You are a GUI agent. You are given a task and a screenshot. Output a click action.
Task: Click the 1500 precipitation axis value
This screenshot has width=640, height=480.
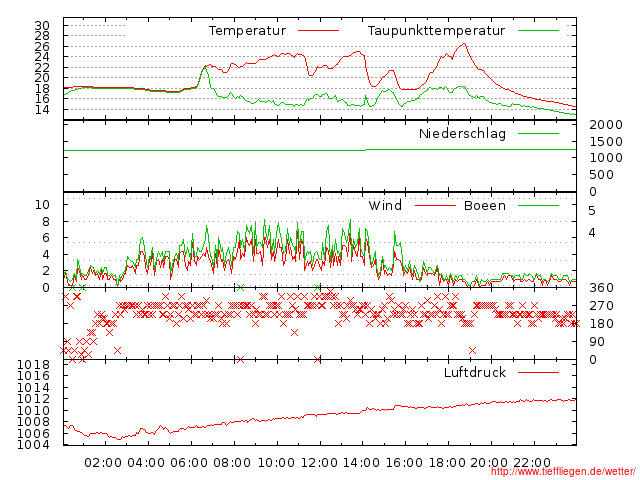pos(606,142)
